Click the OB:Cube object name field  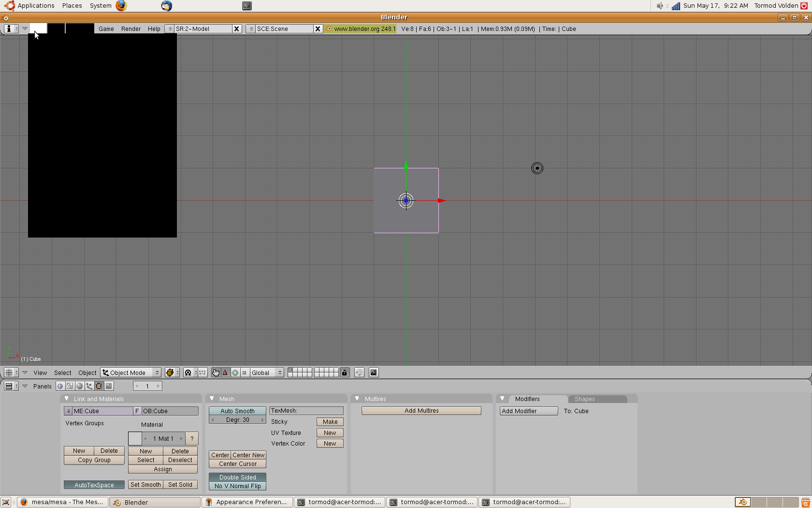[170, 411]
